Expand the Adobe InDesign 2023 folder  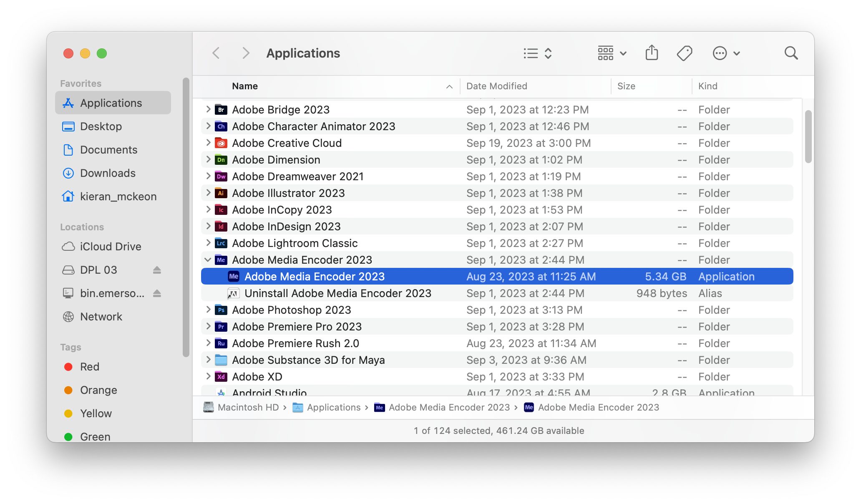(208, 226)
